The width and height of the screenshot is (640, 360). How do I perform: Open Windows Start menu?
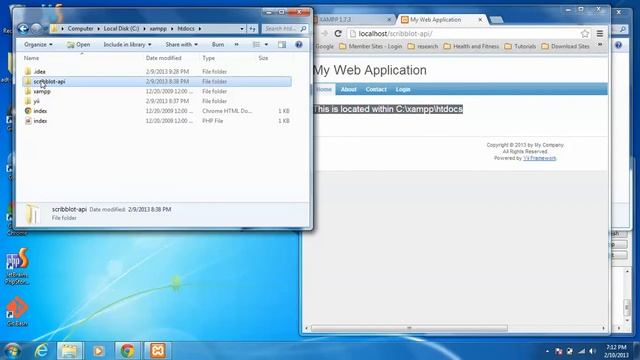coord(12,351)
